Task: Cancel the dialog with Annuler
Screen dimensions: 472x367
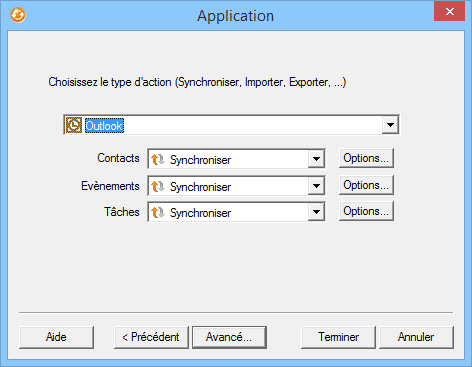Action: click(416, 337)
